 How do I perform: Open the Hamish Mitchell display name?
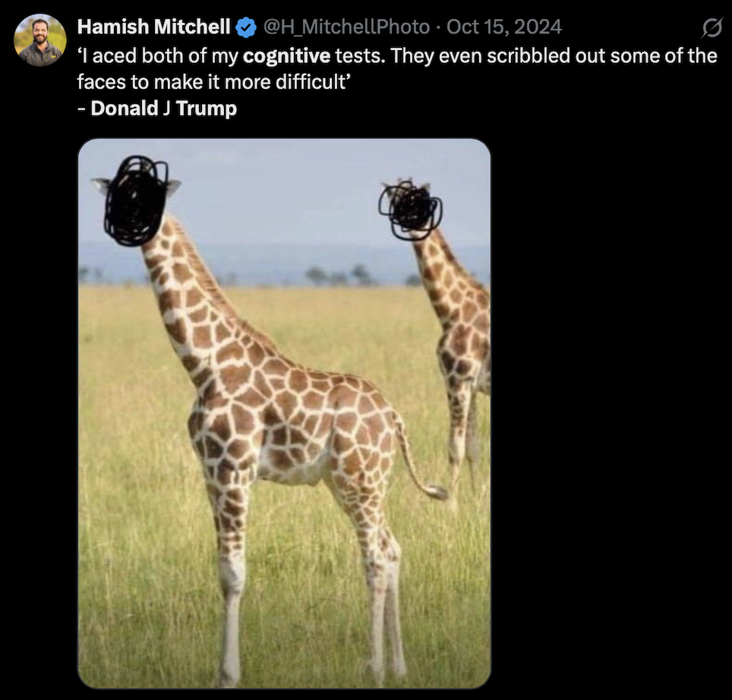153,27
